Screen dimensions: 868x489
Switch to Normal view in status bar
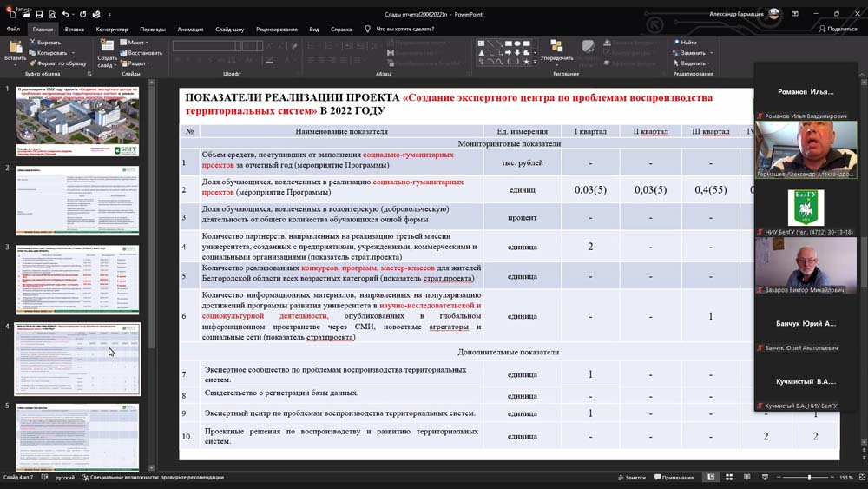pyautogui.click(x=711, y=478)
